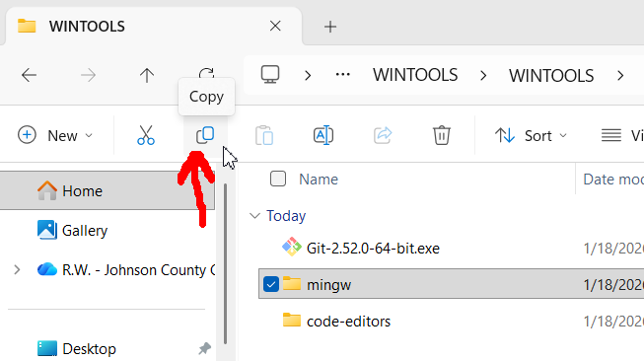Click the first WINTOOLS breadcrumb
Image resolution: width=644 pixels, height=361 pixels.
tap(415, 75)
